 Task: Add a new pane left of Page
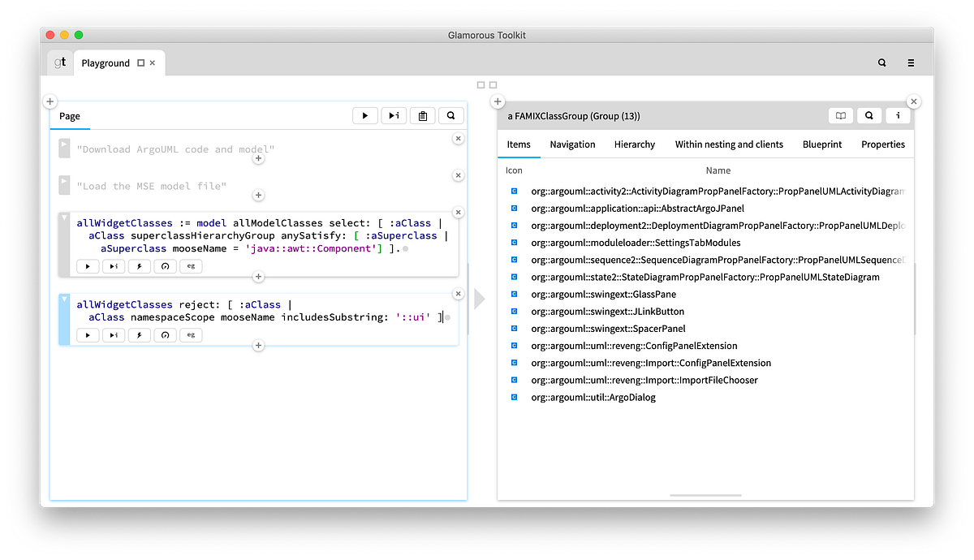(x=50, y=101)
